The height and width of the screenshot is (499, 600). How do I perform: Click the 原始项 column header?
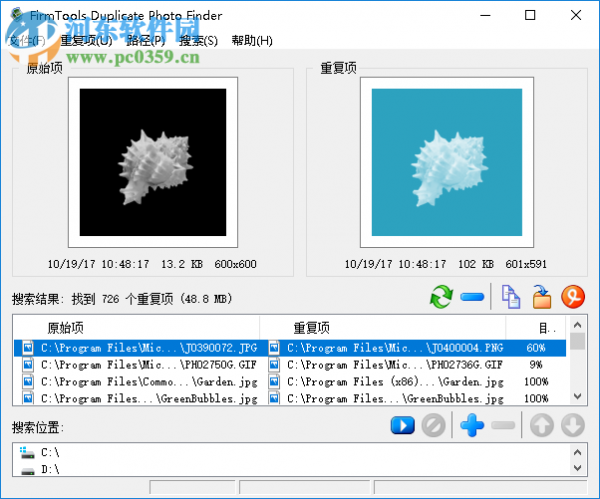point(136,328)
